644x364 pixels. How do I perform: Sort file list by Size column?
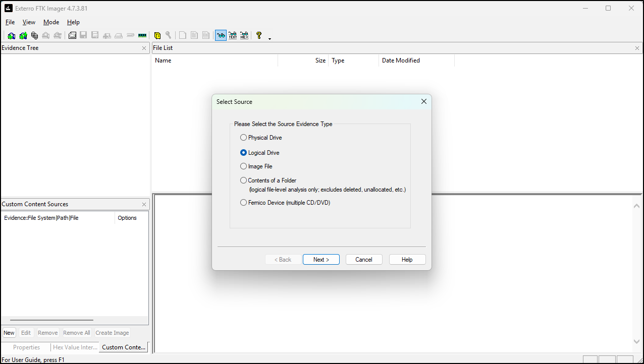[303, 60]
